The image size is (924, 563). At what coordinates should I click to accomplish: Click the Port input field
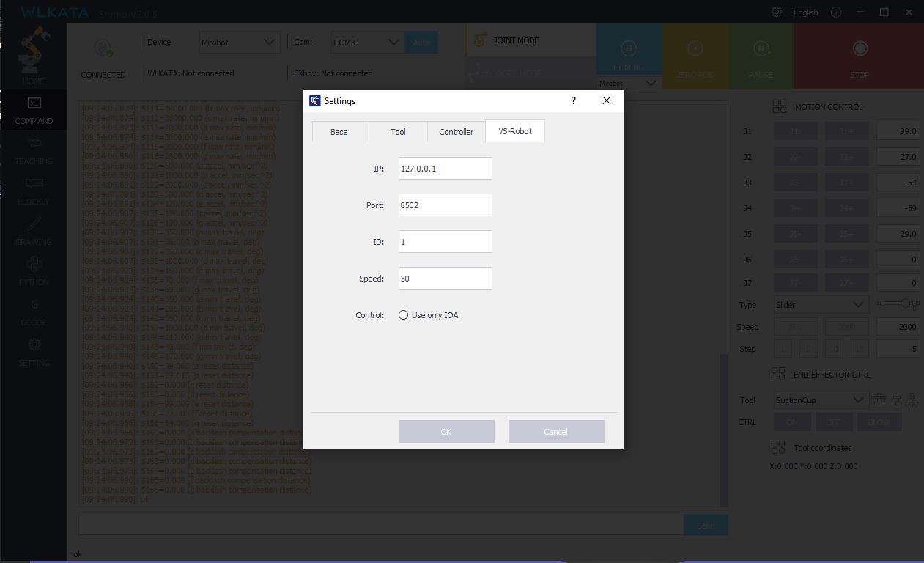446,205
